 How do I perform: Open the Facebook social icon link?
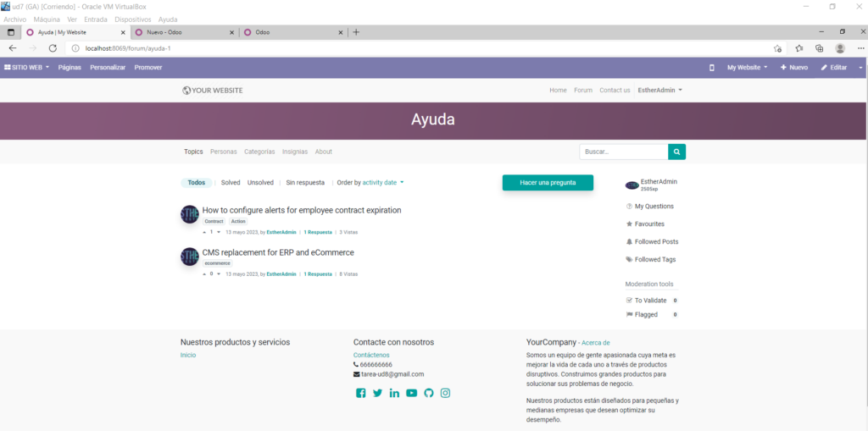pos(360,393)
